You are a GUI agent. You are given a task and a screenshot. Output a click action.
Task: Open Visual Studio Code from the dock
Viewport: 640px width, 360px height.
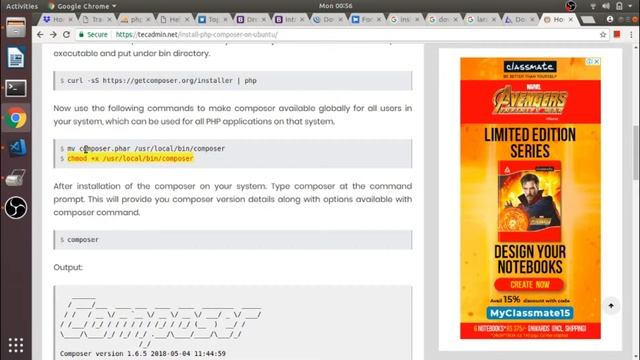click(18, 148)
